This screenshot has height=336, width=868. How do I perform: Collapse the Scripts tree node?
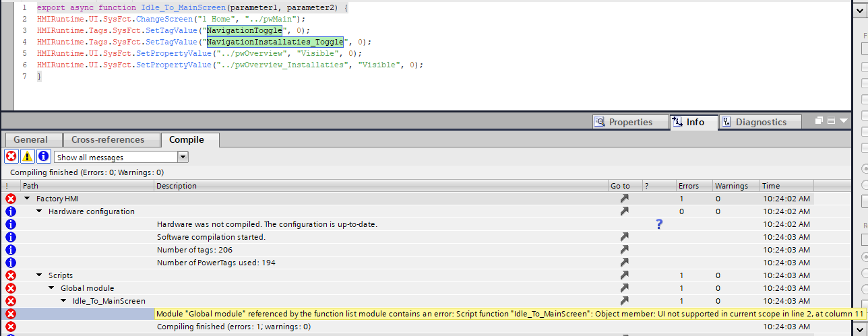tap(40, 275)
